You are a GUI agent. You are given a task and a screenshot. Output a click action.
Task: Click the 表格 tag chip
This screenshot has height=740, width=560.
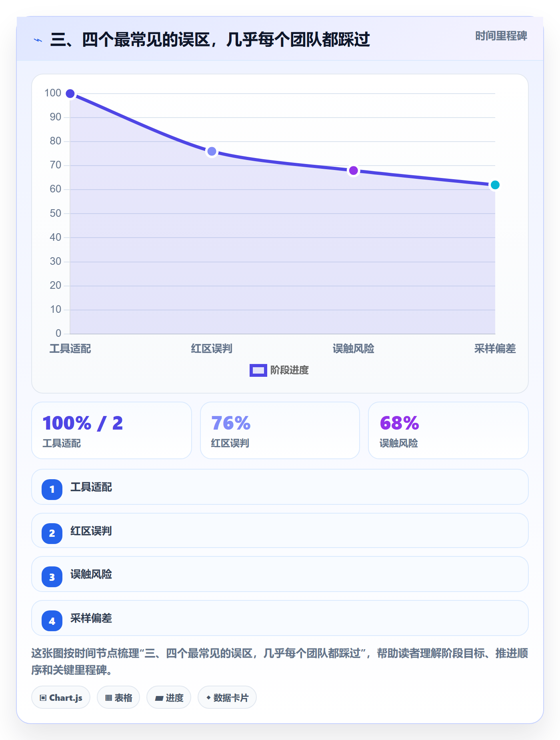point(118,698)
